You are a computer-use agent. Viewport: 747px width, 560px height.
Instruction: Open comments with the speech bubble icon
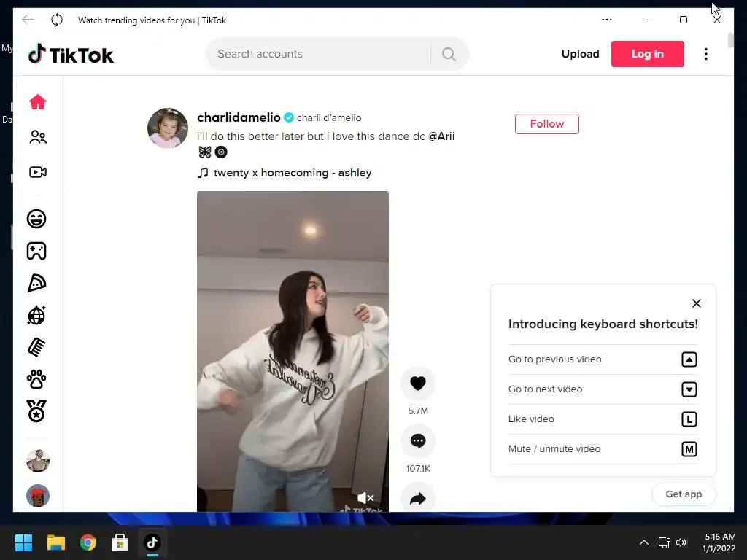[418, 441]
